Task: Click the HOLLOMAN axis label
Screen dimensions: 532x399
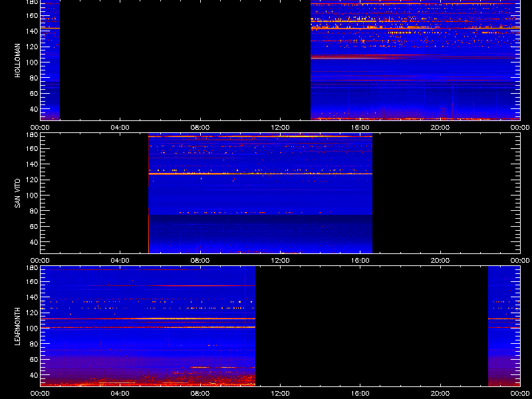Action: tap(18, 61)
